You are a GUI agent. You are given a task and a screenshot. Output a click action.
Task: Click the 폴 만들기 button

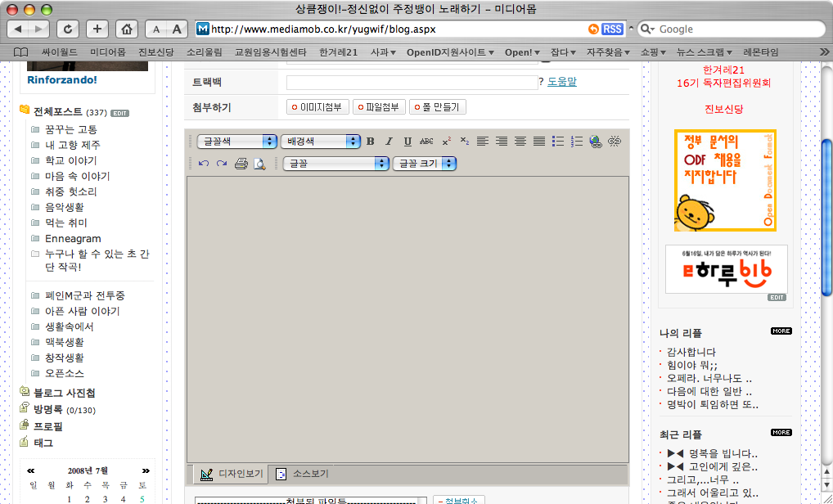click(438, 106)
